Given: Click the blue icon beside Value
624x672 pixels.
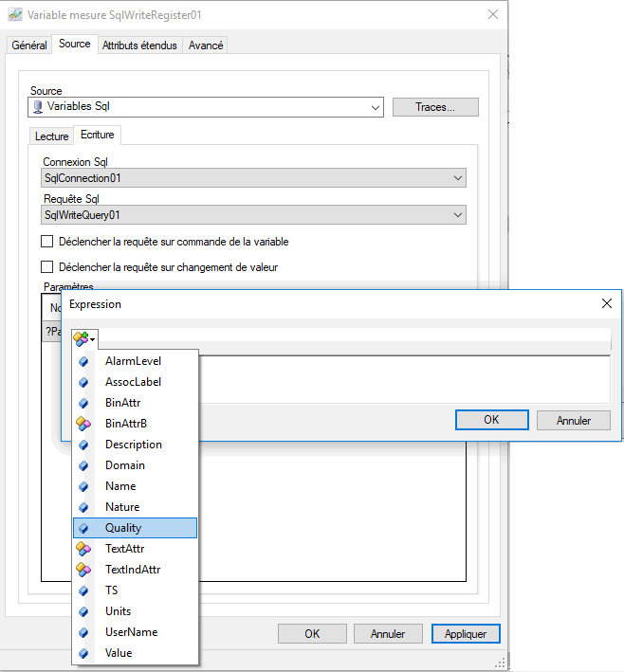Looking at the screenshot, I should 83,653.
